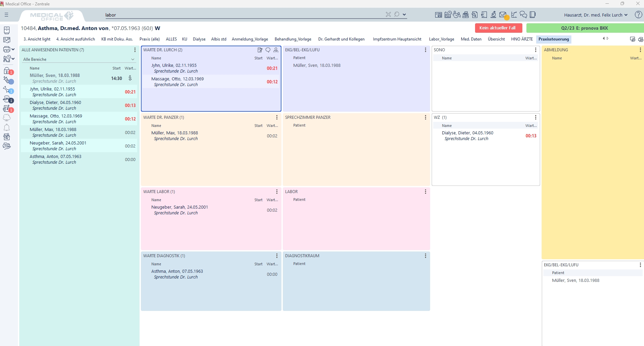Image resolution: width=644 pixels, height=346 pixels.
Task: Click the Kein aktueller Fall button
Action: 498,28
